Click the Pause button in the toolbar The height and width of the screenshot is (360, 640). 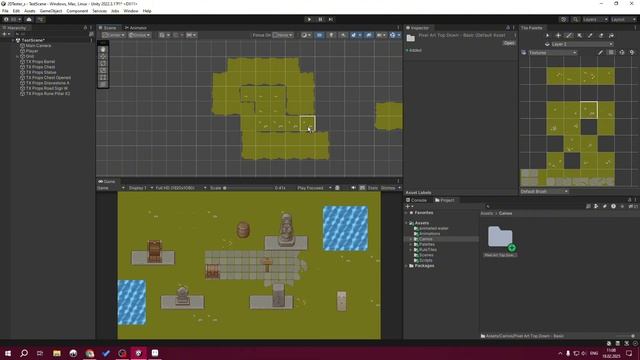[320, 19]
